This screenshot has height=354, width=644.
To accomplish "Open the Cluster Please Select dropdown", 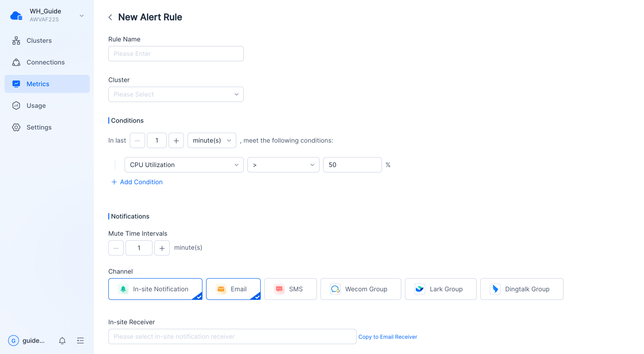I will (x=176, y=94).
